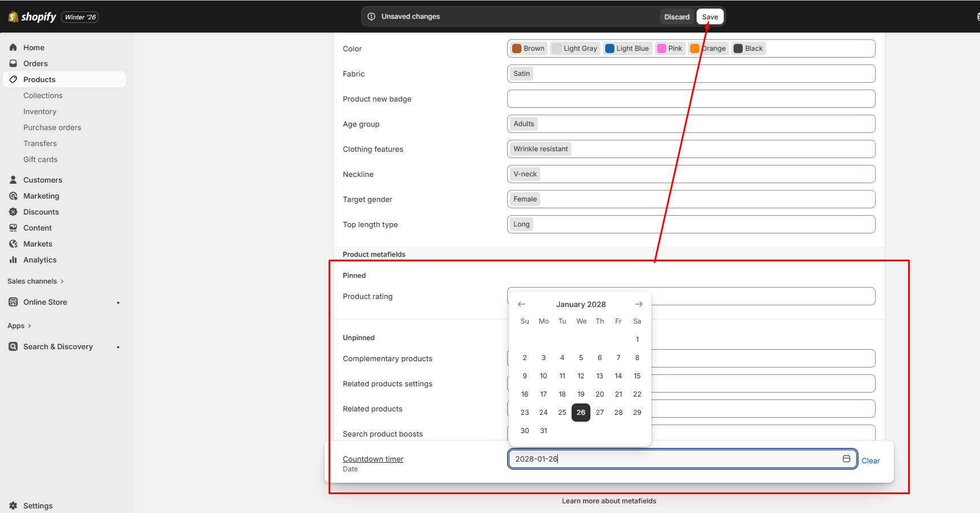The height and width of the screenshot is (513, 980).
Task: Click the Discounts badge icon
Action: [13, 212]
